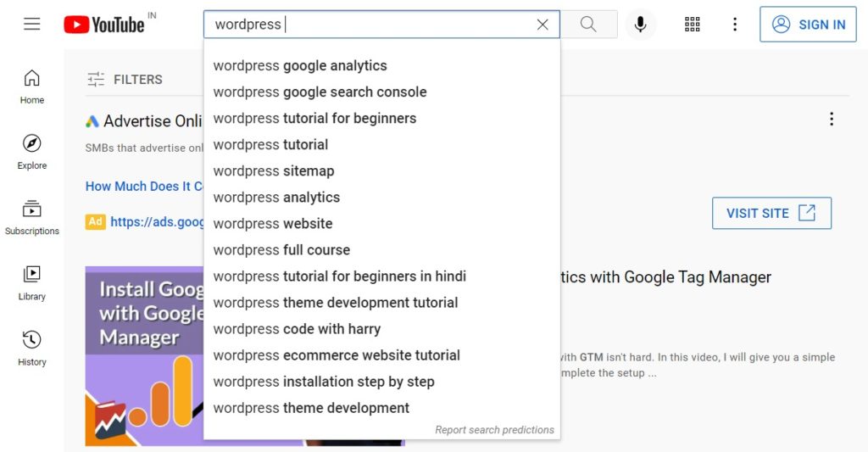Open the settings three-dot menu
This screenshot has height=452, width=868.
pyautogui.click(x=735, y=25)
